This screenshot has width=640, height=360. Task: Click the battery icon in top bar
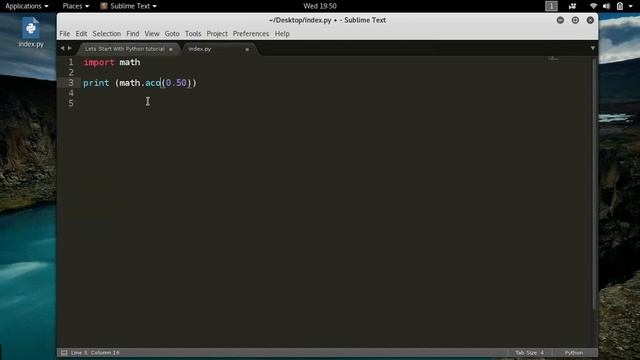620,6
